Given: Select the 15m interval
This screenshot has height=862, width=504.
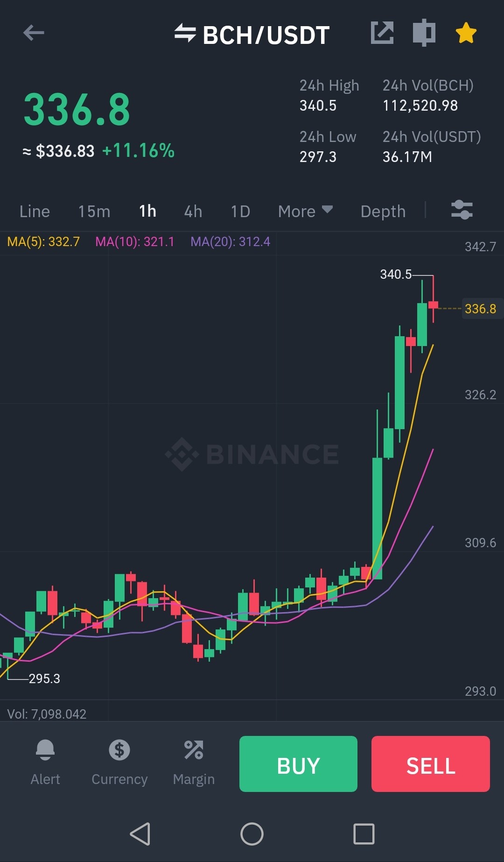Looking at the screenshot, I should [x=94, y=211].
